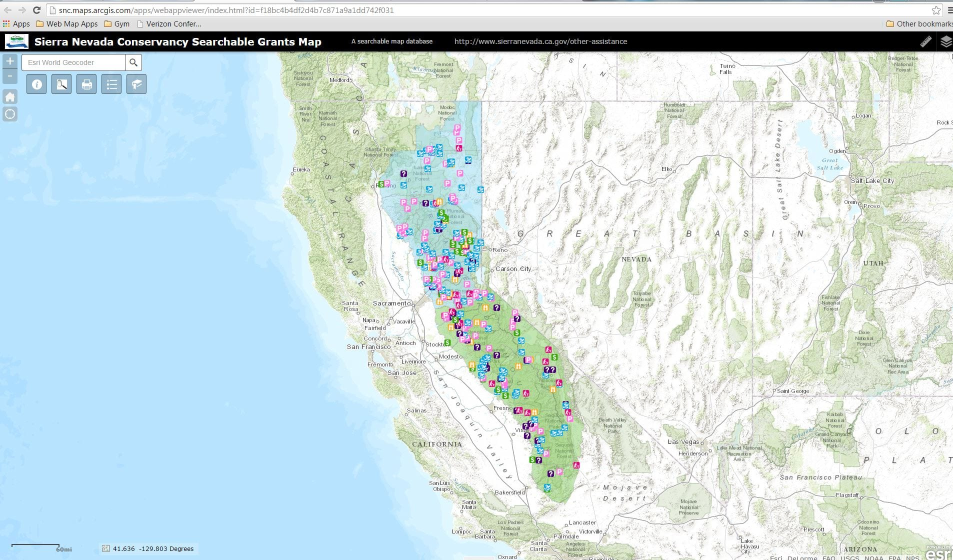Image resolution: width=953 pixels, height=560 pixels.
Task: Open the Layer List panel
Action: tap(945, 42)
